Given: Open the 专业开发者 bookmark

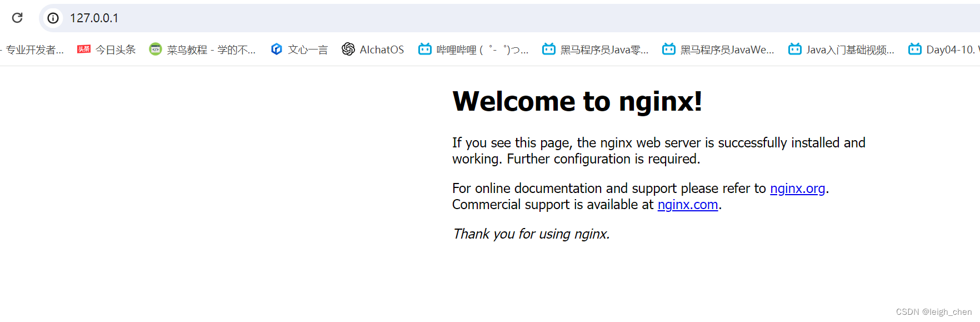Looking at the screenshot, I should [32, 49].
